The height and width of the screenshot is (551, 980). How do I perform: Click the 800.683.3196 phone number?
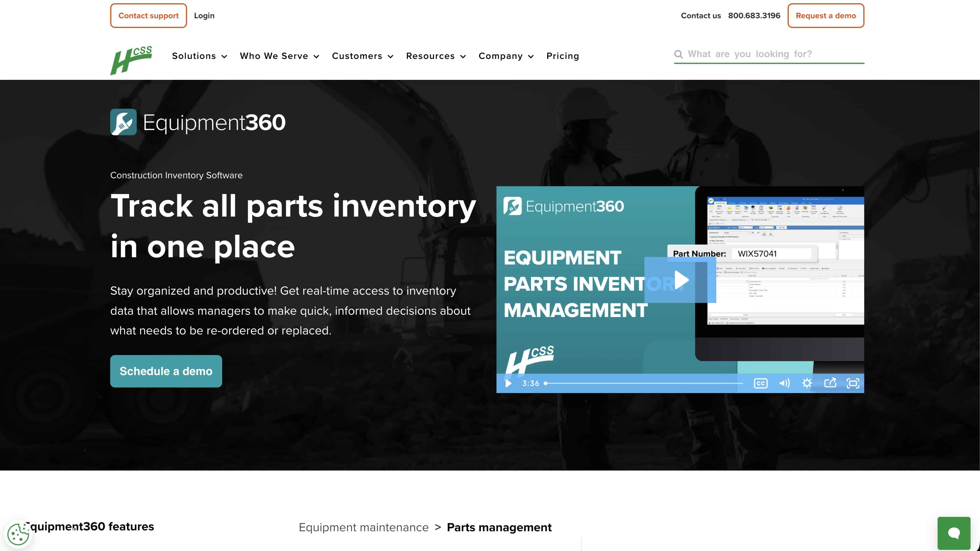click(x=754, y=16)
